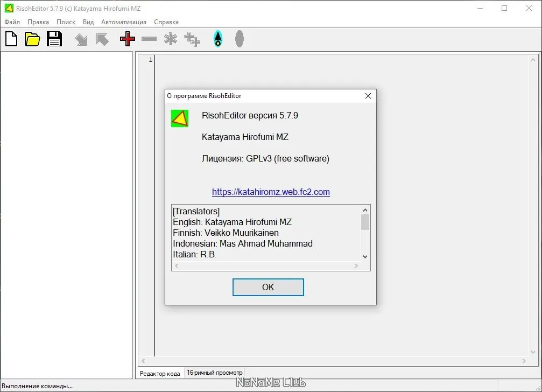Save using the floppy disk icon
This screenshot has height=392, width=542.
coord(54,39)
